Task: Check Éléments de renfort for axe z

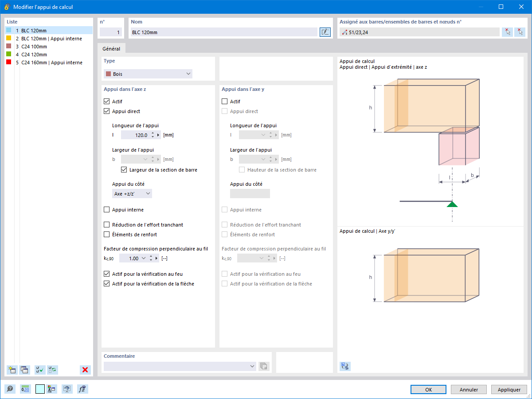Action: point(106,235)
